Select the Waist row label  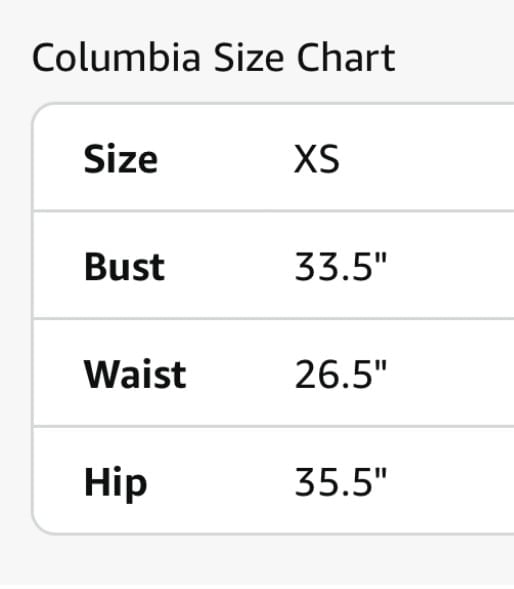[135, 374]
